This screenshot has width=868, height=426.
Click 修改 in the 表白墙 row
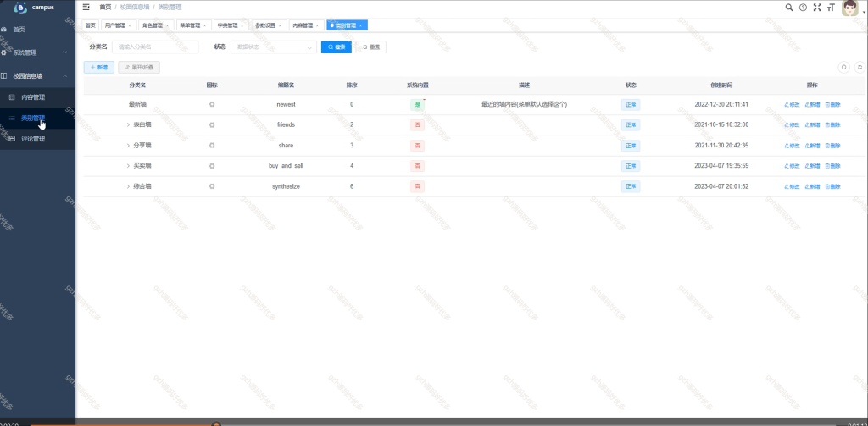point(793,125)
